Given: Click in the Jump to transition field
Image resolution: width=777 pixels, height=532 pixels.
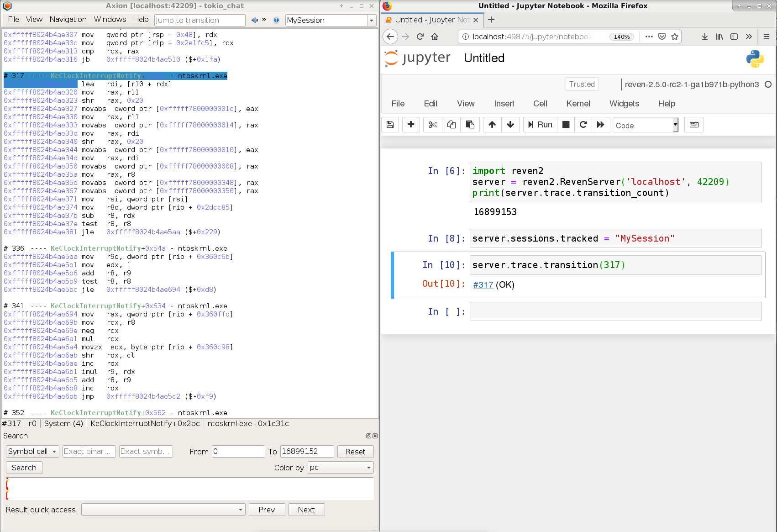Looking at the screenshot, I should [199, 20].
